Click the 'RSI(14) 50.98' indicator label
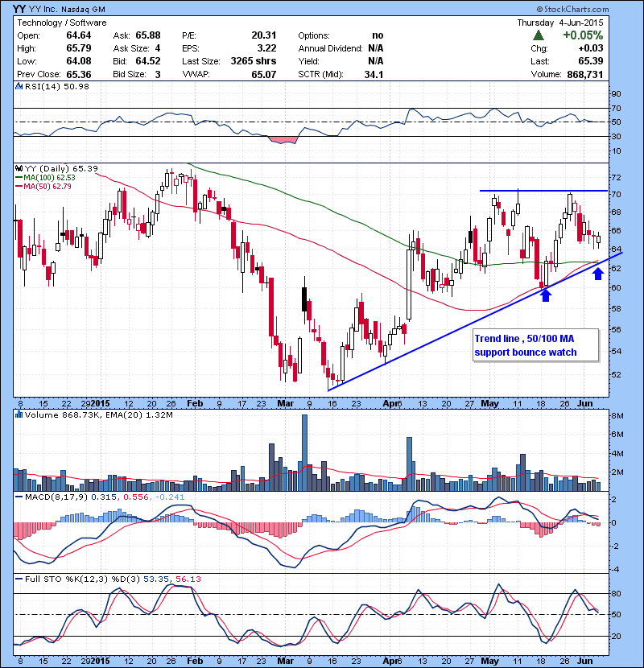 pyautogui.click(x=57, y=86)
